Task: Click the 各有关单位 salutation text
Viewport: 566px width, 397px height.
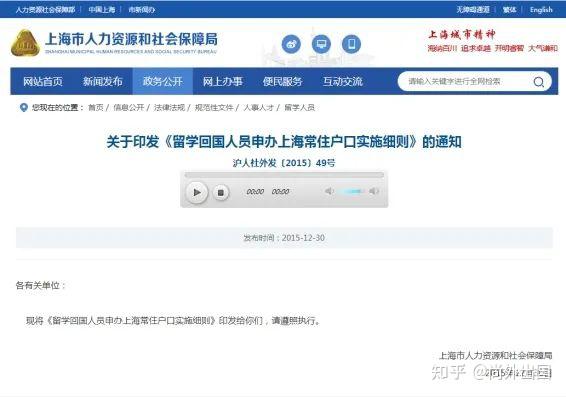Action: pos(40,285)
